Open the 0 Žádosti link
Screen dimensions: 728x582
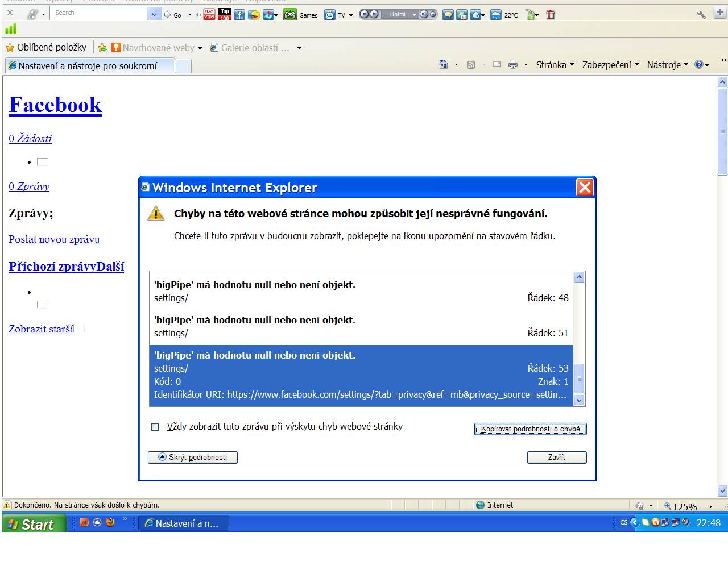tap(30, 138)
